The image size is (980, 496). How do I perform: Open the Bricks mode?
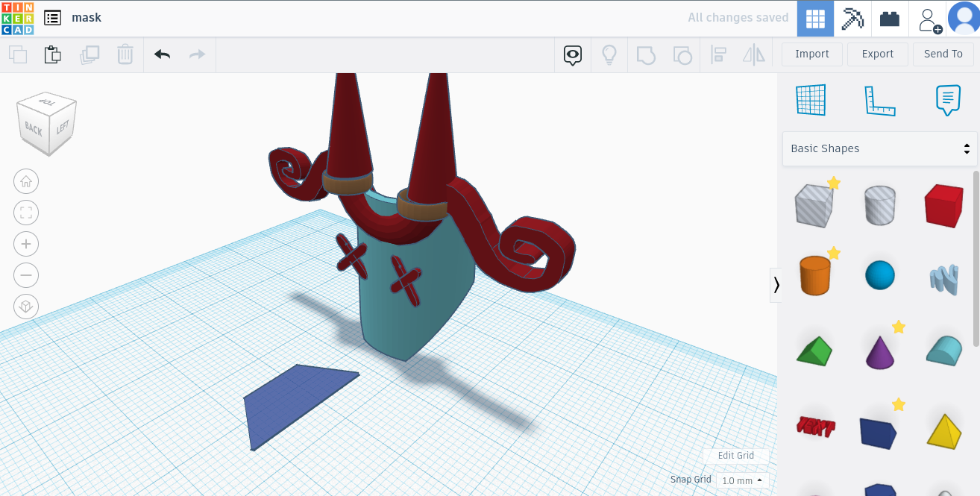(x=890, y=19)
